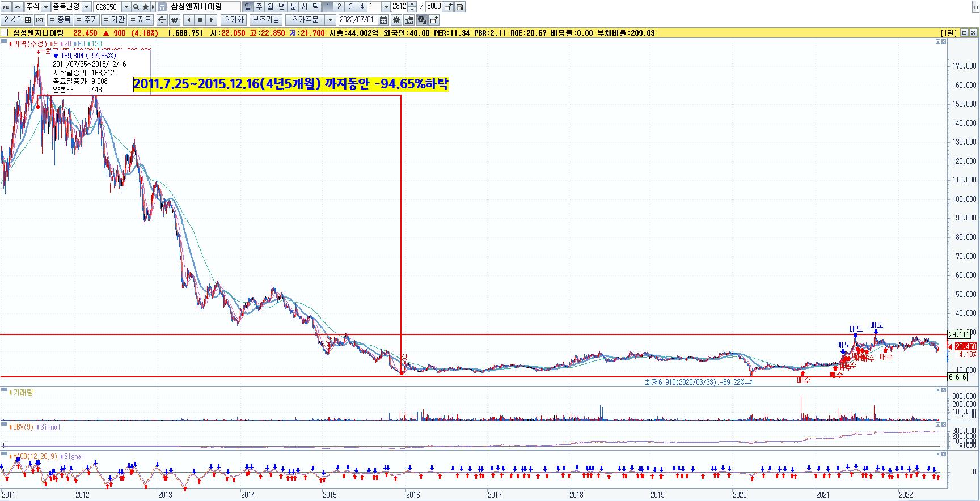
Task: Select the tick 틱 period toggle
Action: (316, 7)
